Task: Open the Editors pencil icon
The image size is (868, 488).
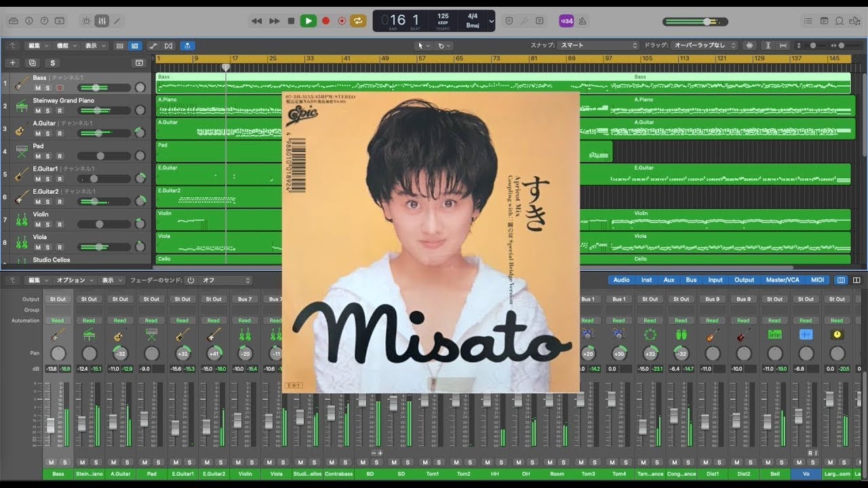Action: [x=117, y=21]
